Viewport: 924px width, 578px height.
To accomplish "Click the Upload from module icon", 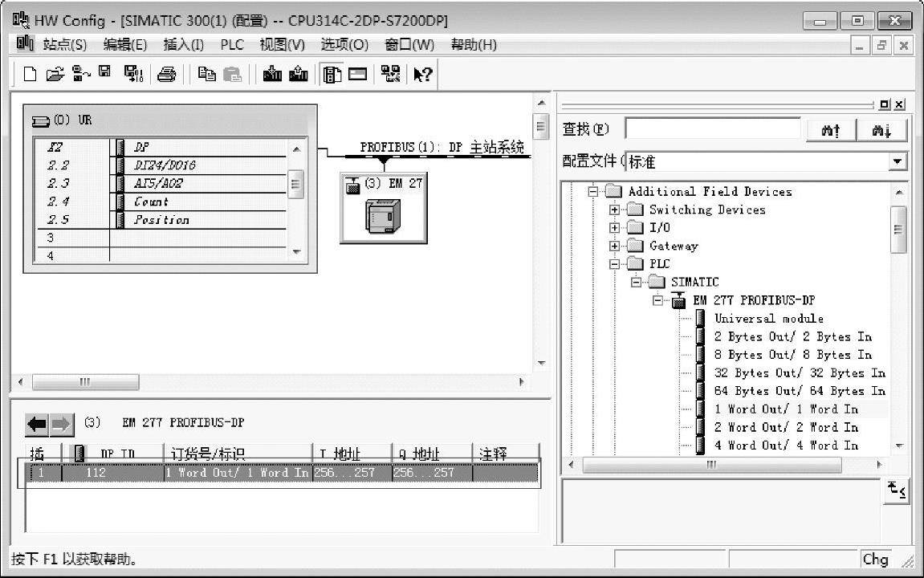I will (298, 74).
